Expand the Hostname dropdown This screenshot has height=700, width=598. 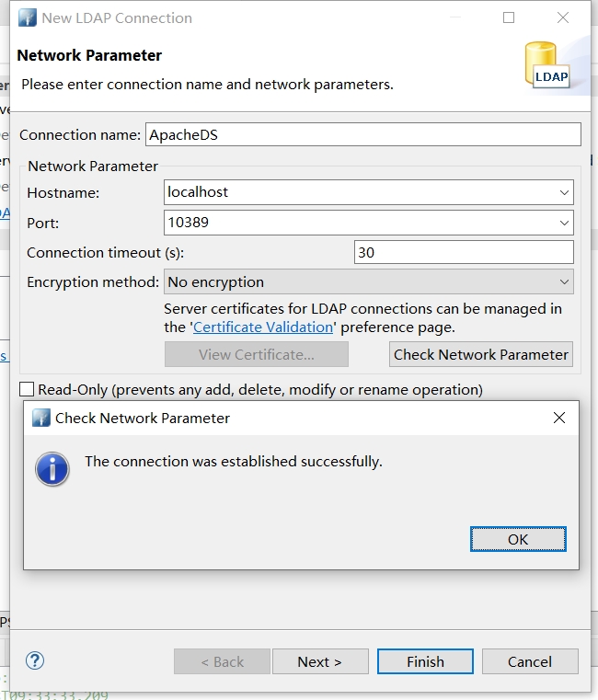click(x=564, y=192)
